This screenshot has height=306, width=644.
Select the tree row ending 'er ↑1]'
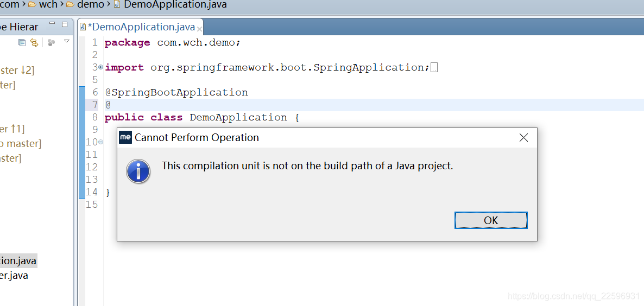click(12, 129)
